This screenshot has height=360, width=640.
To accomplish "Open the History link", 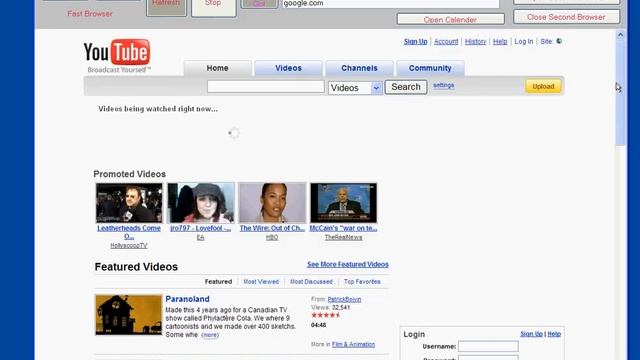I will point(476,42).
